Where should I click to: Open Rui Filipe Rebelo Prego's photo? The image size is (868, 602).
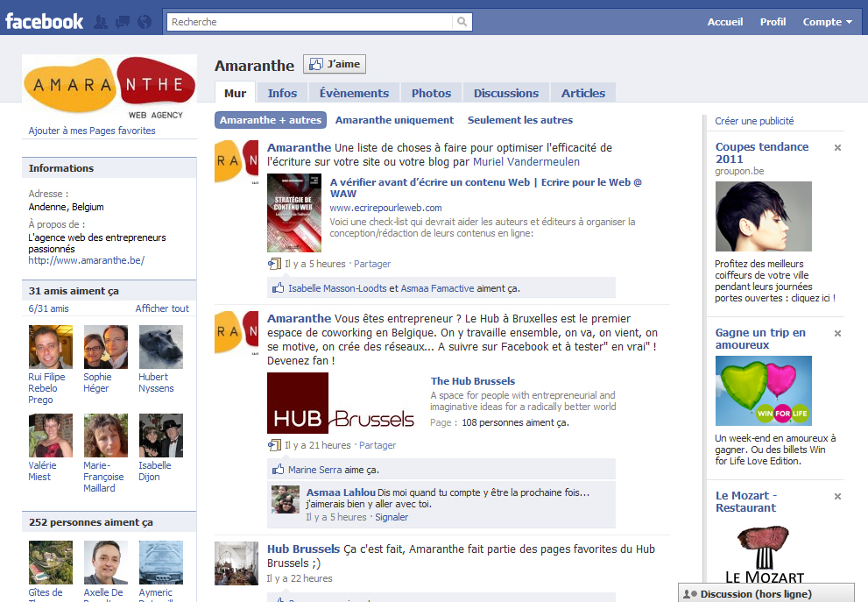pos(51,347)
